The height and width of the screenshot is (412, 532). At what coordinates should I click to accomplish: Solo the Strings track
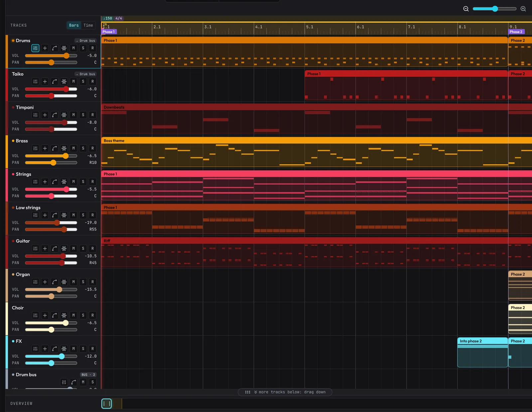(x=83, y=182)
